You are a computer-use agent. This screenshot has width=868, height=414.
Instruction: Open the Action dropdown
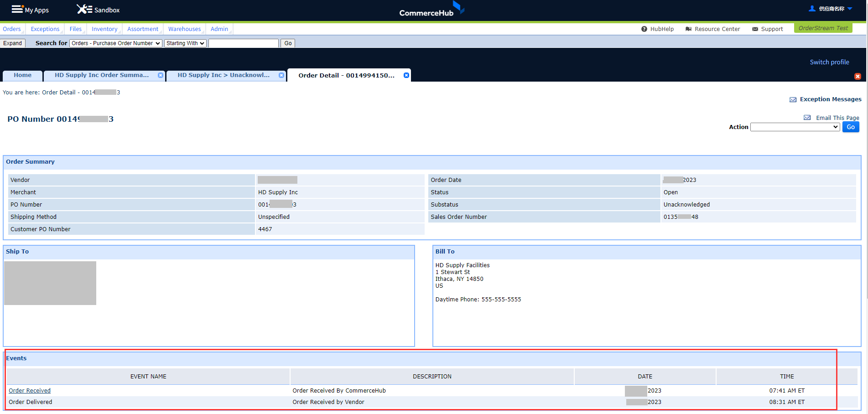[795, 127]
